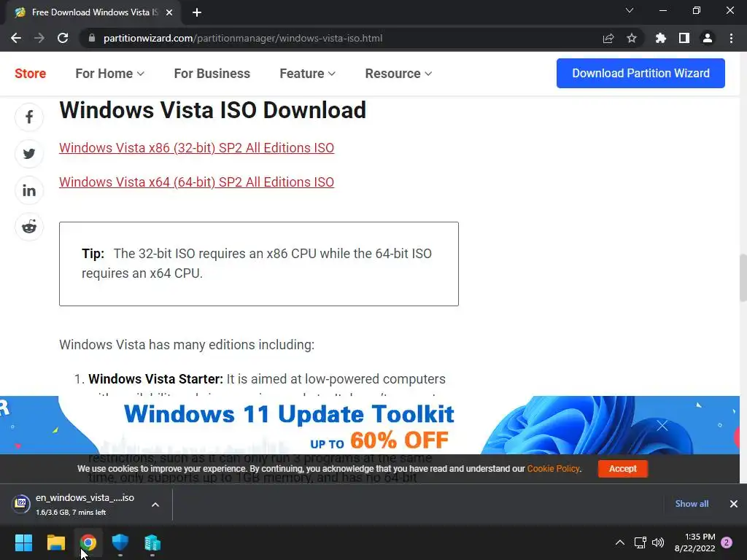Click the 'Windows Vista Starter:' list item text
This screenshot has width=747, height=560.
click(x=156, y=379)
